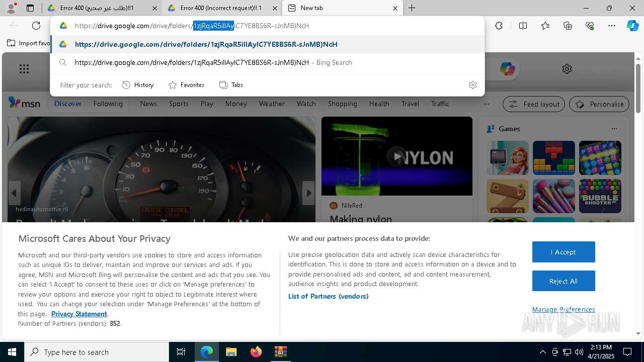Select the Discover feed tab
Screen dimensions: 644x362
tap(68, 104)
